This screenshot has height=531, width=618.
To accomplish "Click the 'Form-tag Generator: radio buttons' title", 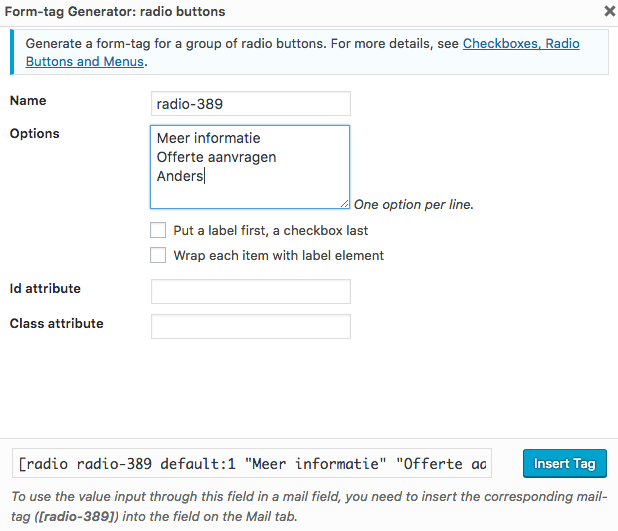I will [117, 12].
